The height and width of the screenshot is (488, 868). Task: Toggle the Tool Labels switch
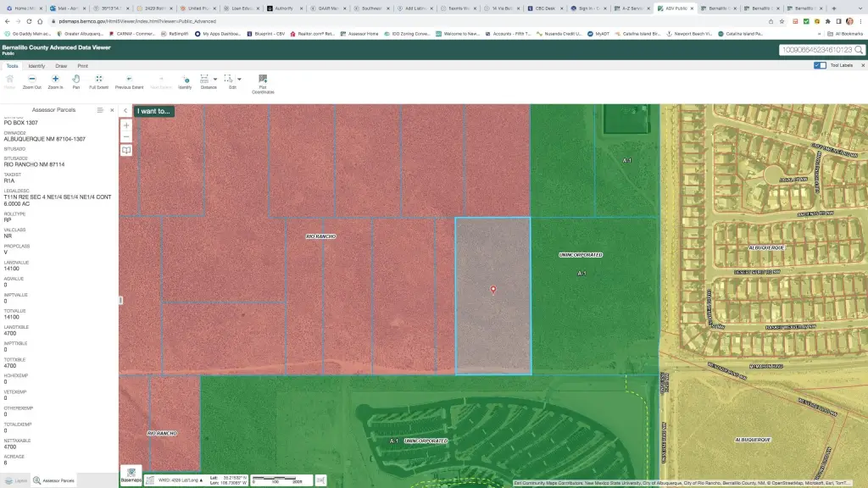click(x=820, y=65)
